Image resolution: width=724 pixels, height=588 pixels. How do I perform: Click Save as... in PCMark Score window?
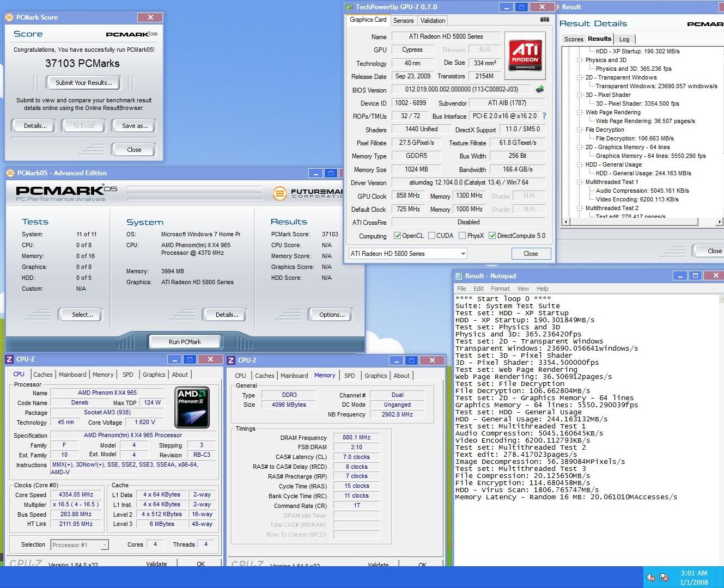[135, 126]
